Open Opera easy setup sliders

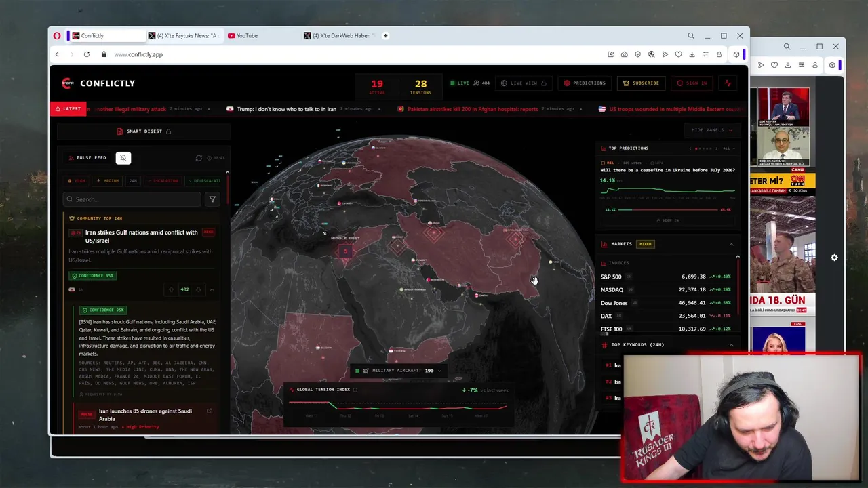705,54
